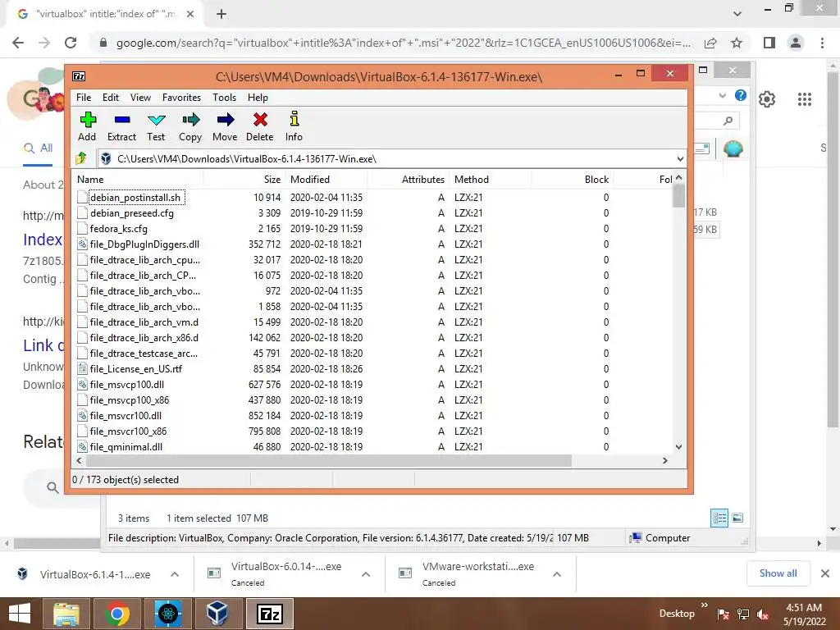Image resolution: width=840 pixels, height=630 pixels.
Task: Open Chrome three-dot menu
Action: 822,43
